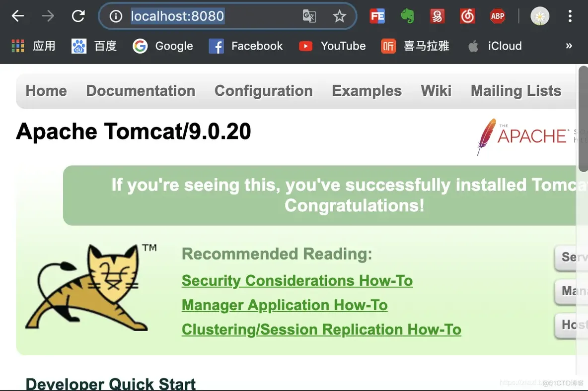Bookmark this page with the star icon
This screenshot has width=588, height=391.
click(339, 16)
